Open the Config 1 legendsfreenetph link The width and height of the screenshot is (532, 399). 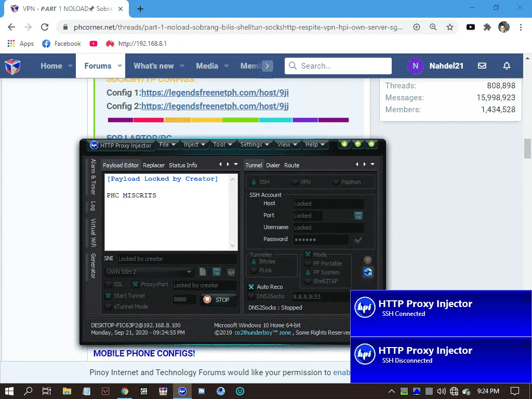tap(215, 92)
